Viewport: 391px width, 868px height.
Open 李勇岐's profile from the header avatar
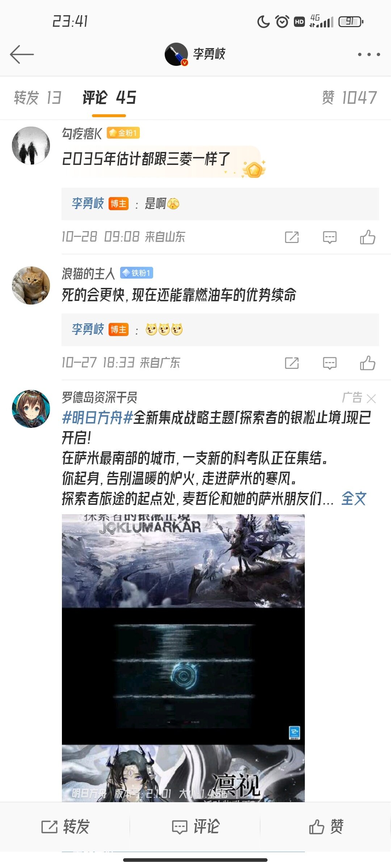[x=176, y=54]
